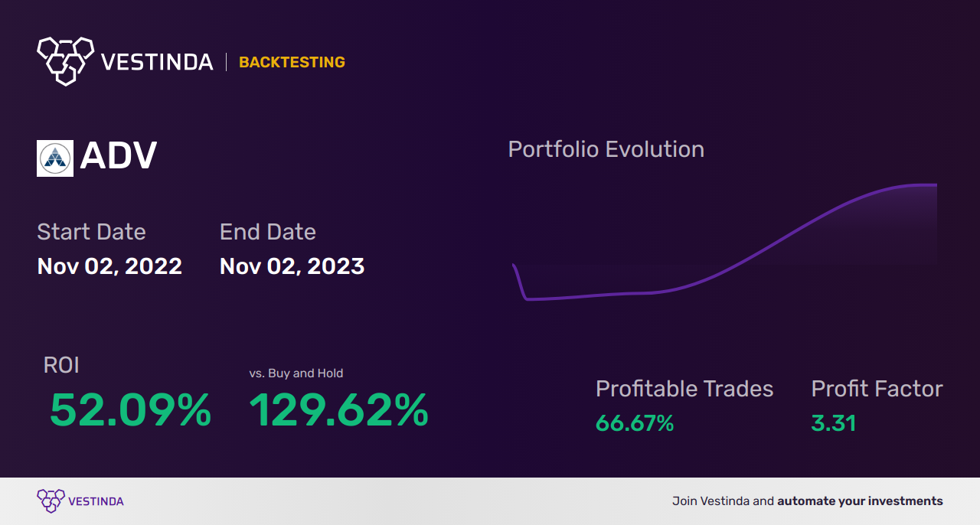Select the Start Date Nov 02, 2022 value
The image size is (980, 525).
click(109, 266)
